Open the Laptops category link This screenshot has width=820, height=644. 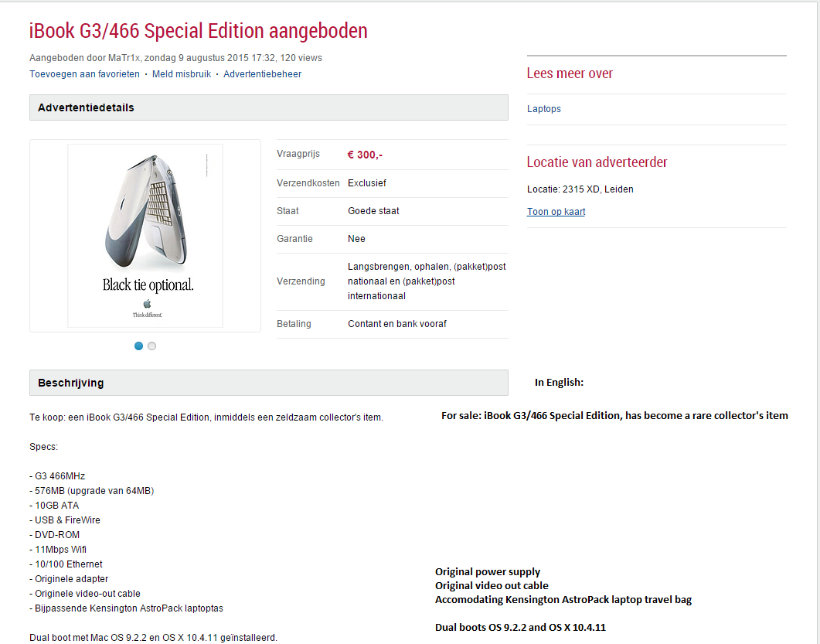[x=544, y=109]
